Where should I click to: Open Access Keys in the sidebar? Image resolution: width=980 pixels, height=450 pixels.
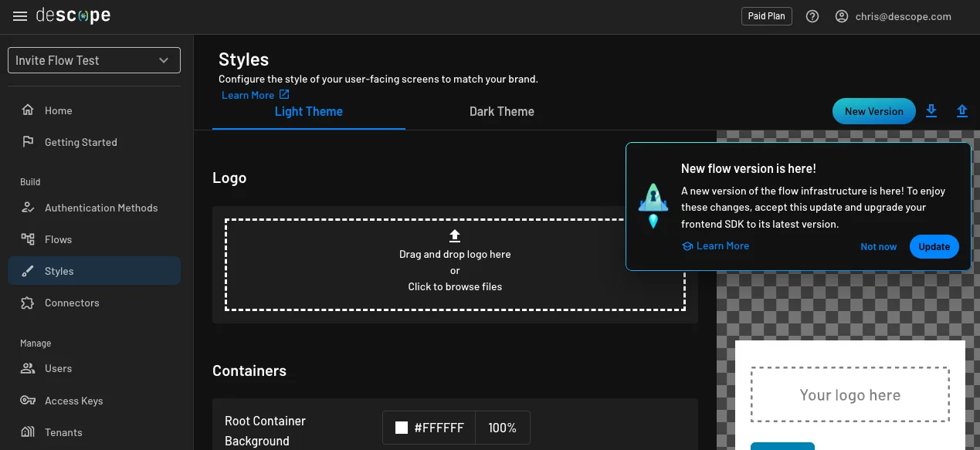(94, 401)
